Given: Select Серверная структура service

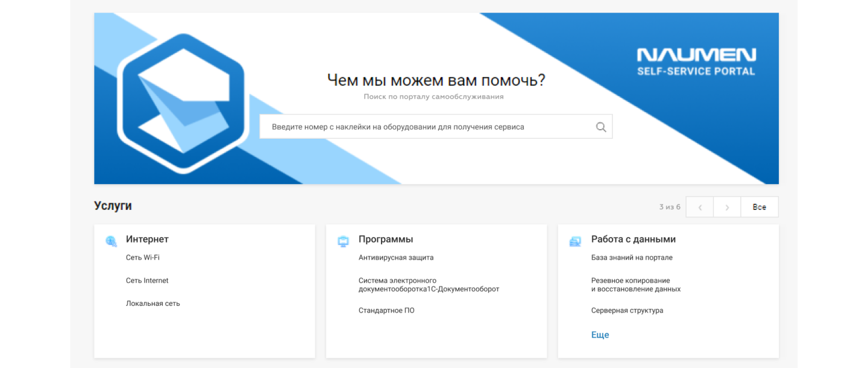Looking at the screenshot, I should (627, 311).
